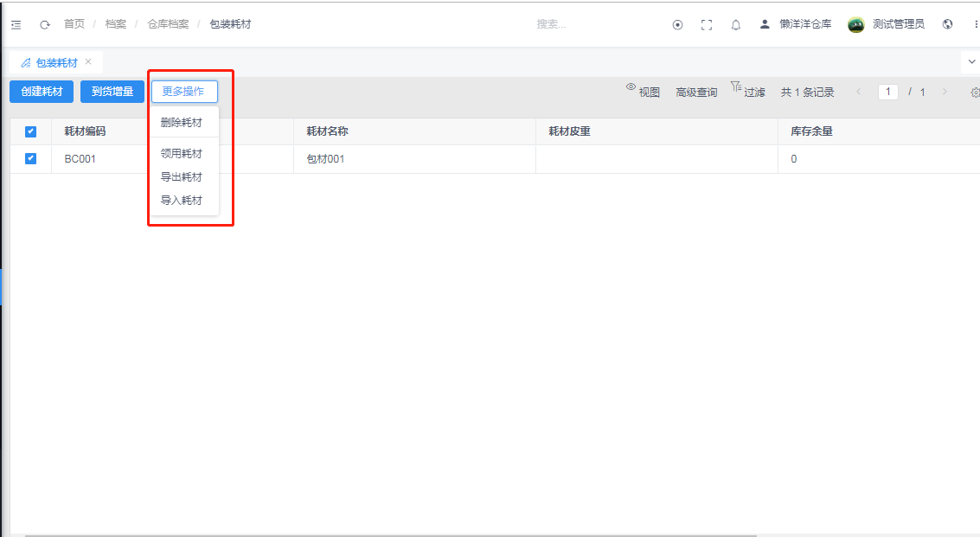Click the 库存余量 column header

(x=811, y=131)
